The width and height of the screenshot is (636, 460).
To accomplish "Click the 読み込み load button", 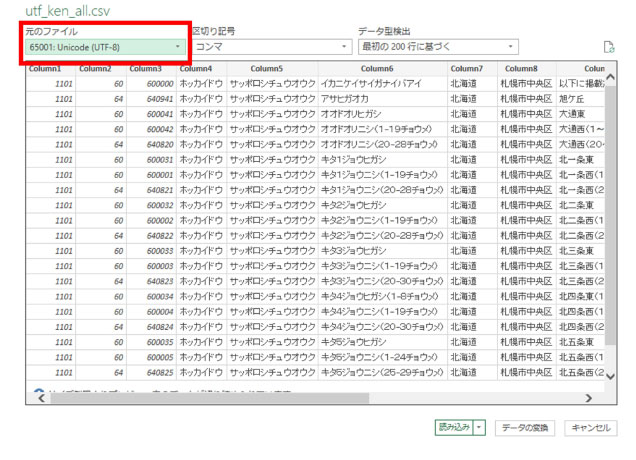I will pyautogui.click(x=452, y=427).
